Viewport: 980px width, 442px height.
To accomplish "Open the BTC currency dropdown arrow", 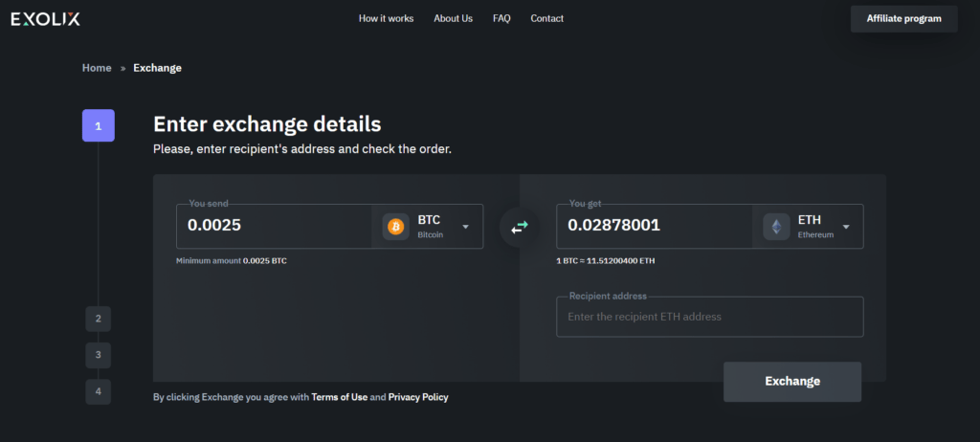I will point(466,227).
